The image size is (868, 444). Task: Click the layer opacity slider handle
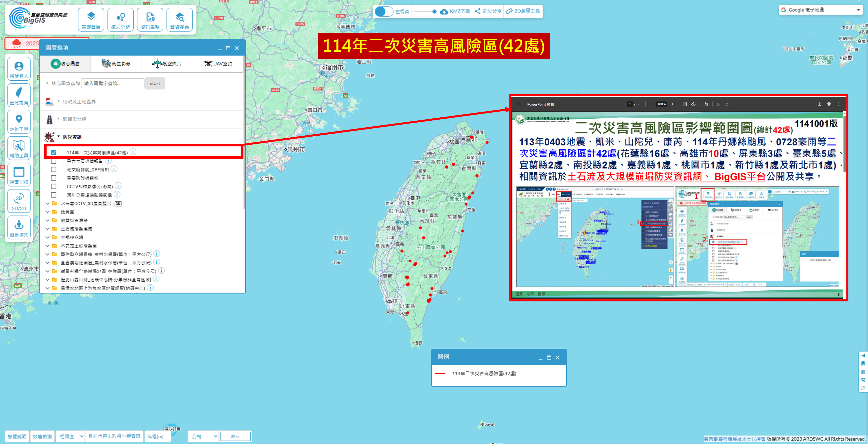click(x=434, y=11)
